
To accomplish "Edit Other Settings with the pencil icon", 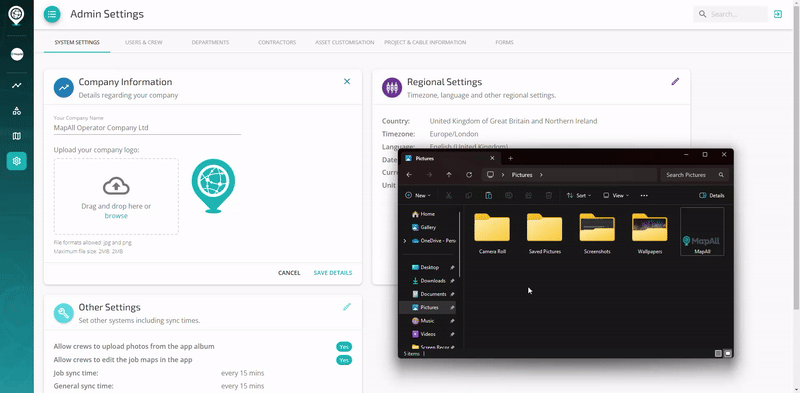I will pos(347,307).
